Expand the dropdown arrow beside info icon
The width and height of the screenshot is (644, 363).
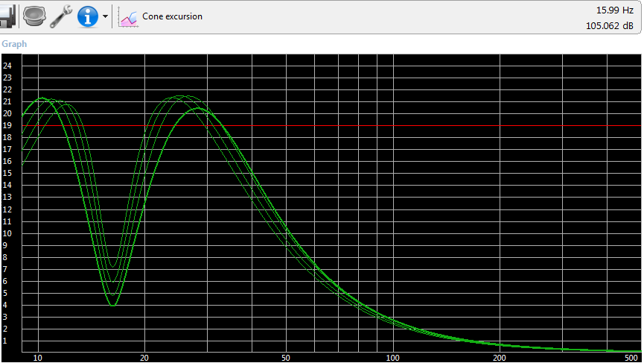(105, 16)
